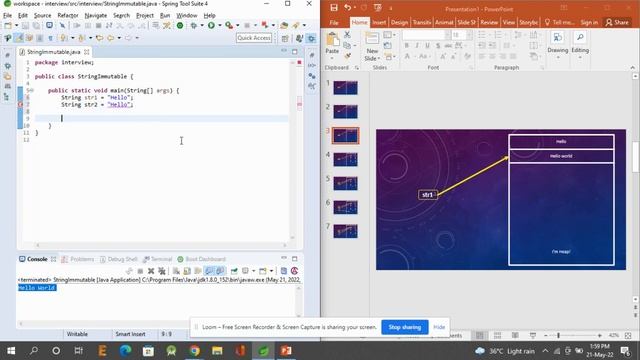Click the Reading View icon in PowerPoint status bar

tap(515, 336)
